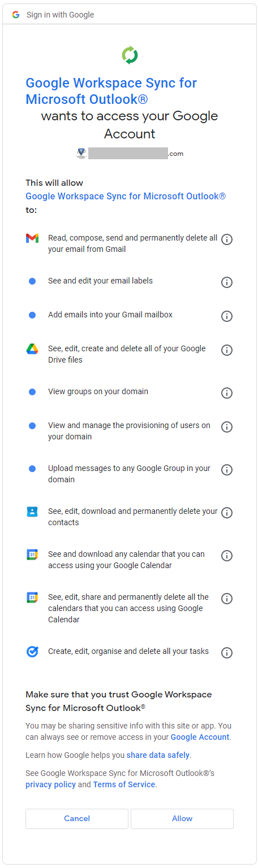The image size is (258, 868).
Task: Click the Cancel button
Action: tap(77, 818)
